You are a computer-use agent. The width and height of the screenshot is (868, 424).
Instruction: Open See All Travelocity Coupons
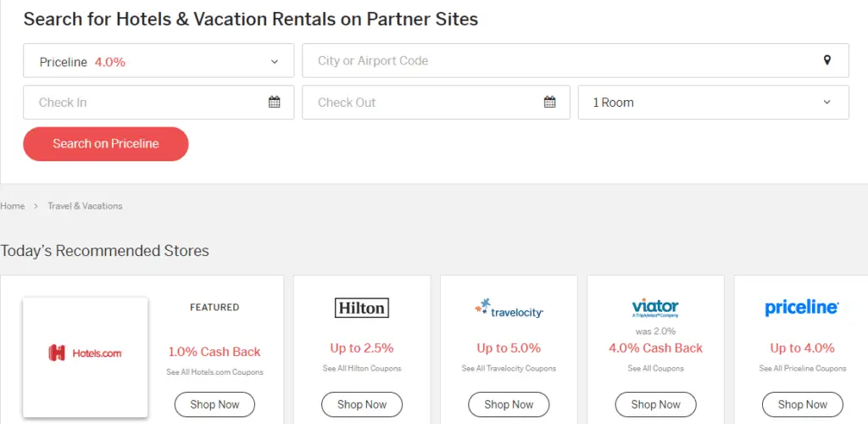(509, 368)
